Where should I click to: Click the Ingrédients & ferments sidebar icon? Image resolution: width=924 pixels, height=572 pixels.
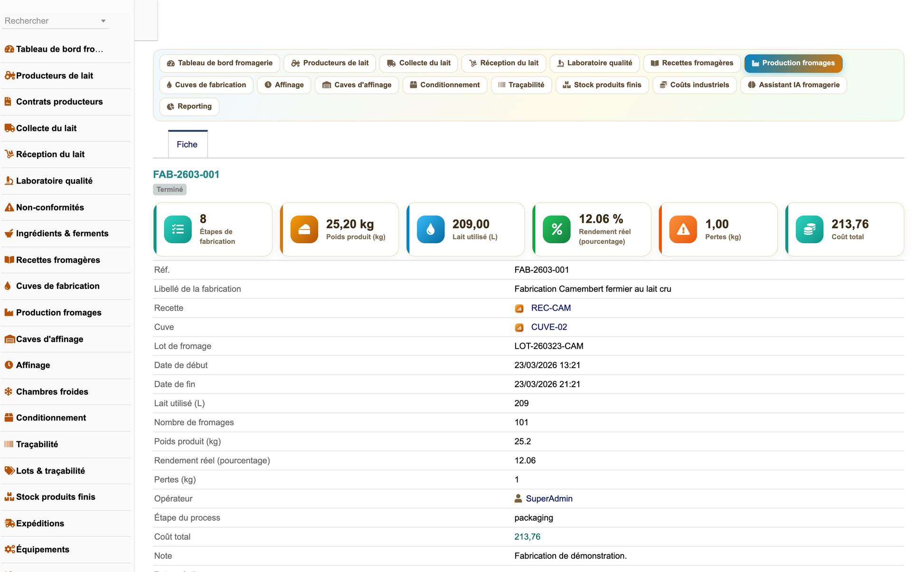click(x=9, y=233)
